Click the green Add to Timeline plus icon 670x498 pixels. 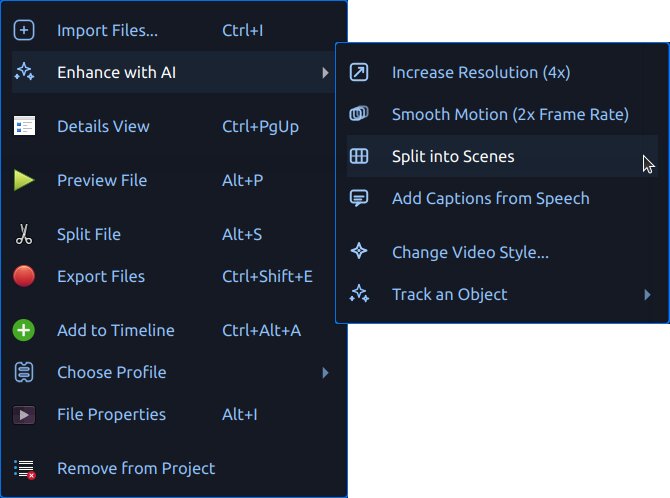tap(25, 330)
